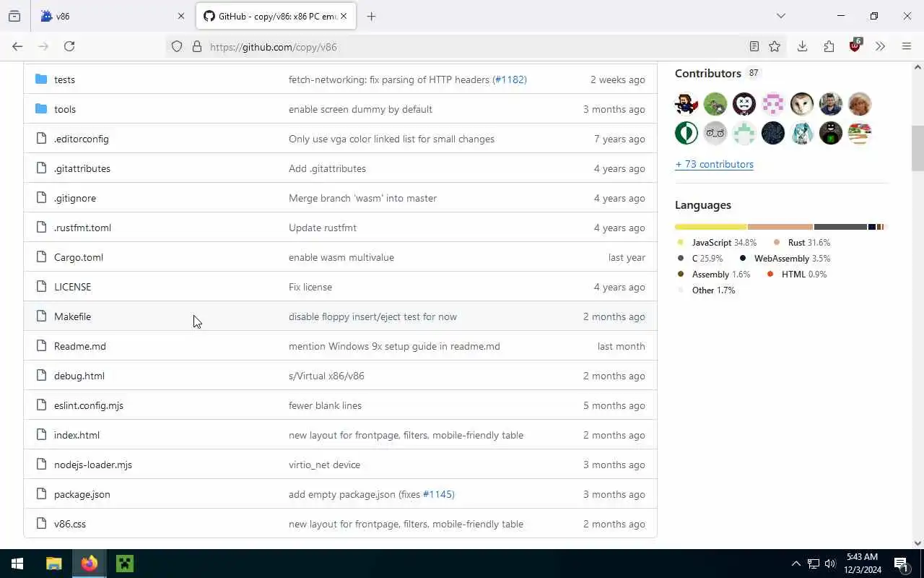Viewport: 924px width, 578px height.
Task: Toggle reader view icon
Action: click(x=754, y=46)
